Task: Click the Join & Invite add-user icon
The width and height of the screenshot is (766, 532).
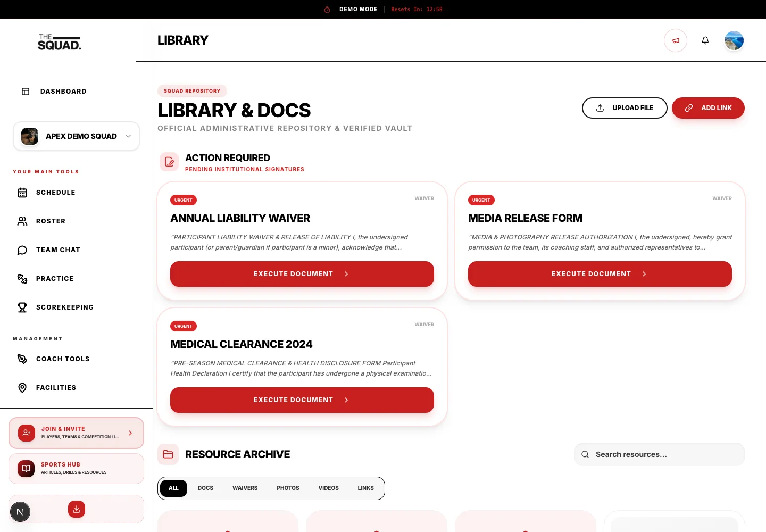Action: 27,433
